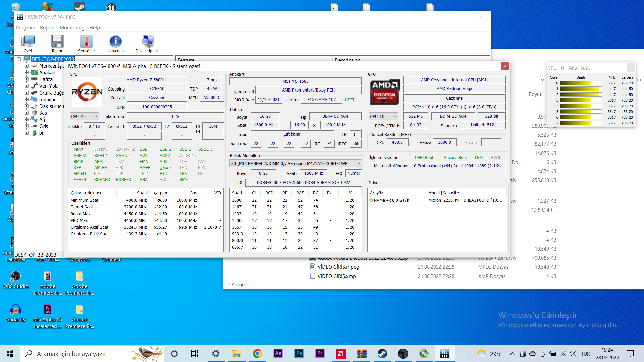Open Cortana circle on taskbar
This screenshot has height=362, width=644.
tap(174, 354)
